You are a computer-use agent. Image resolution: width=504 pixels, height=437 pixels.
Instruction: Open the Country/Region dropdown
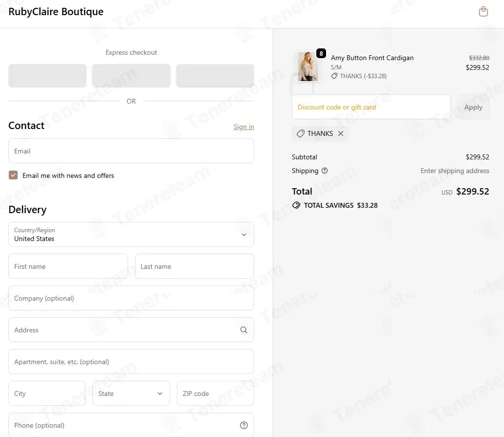(x=131, y=235)
